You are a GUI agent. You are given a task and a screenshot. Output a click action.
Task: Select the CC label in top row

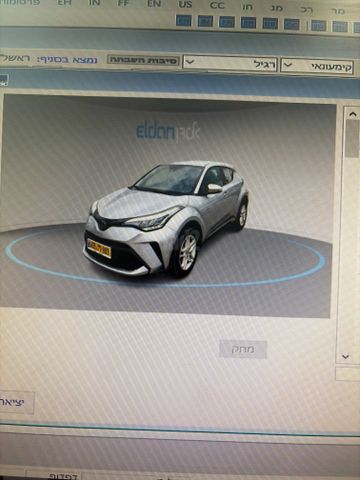click(217, 6)
